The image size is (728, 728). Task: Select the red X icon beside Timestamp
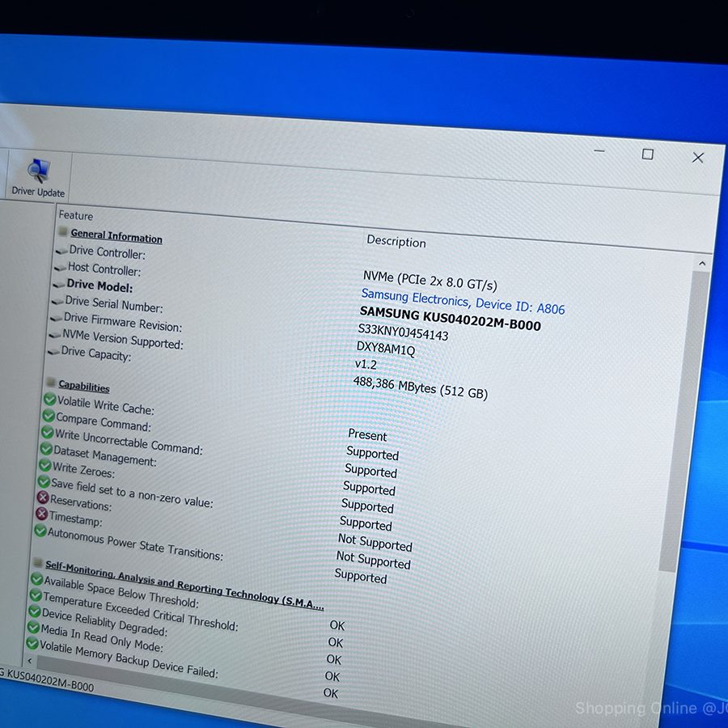click(x=41, y=514)
